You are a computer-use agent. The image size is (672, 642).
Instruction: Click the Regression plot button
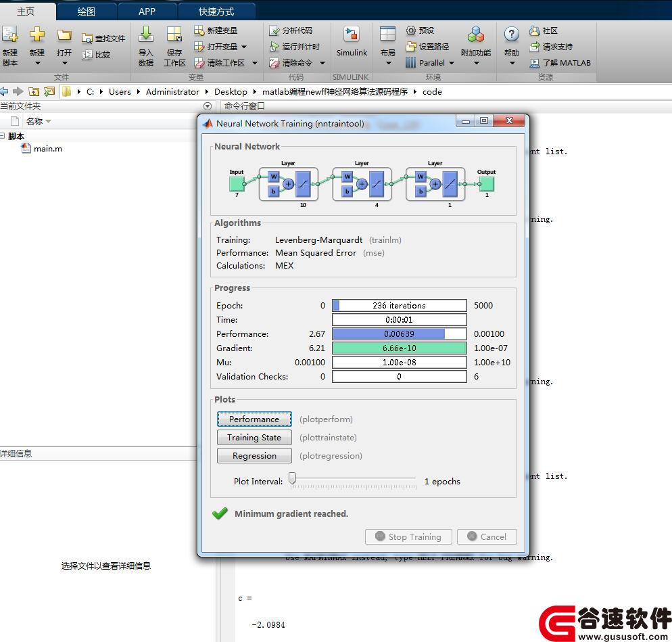(x=254, y=455)
